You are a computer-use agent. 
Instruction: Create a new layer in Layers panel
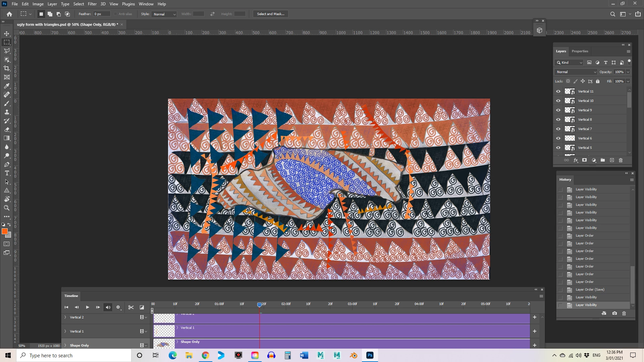point(612,160)
